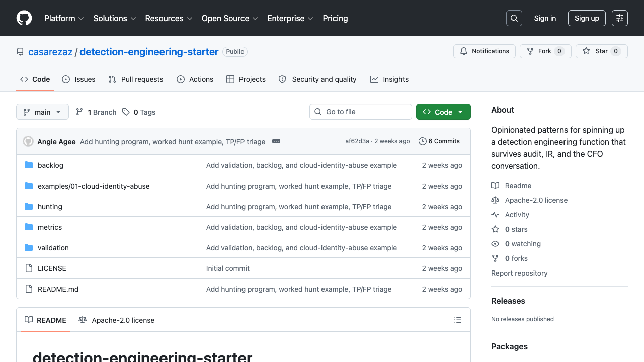Open the Releases heading link
644x362 pixels.
tap(508, 301)
